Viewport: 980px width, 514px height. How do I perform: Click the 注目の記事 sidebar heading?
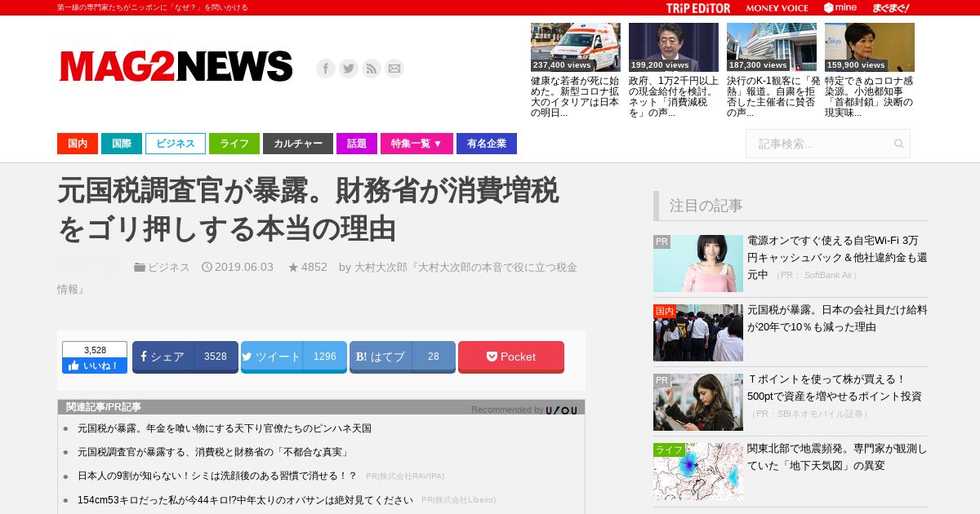coord(706,206)
